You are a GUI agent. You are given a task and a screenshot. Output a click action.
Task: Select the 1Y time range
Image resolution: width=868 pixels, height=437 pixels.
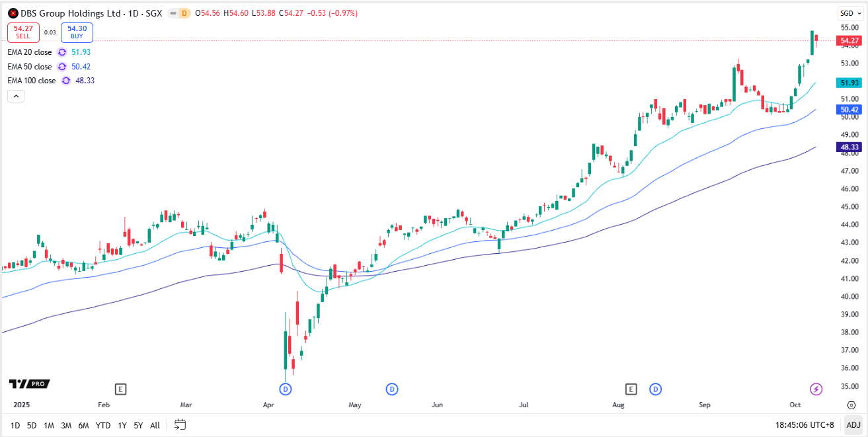point(122,425)
